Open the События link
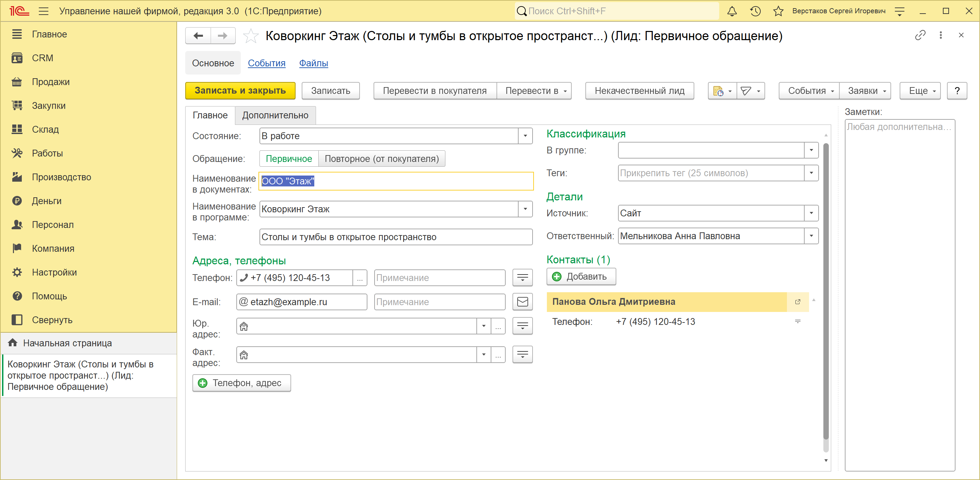Viewport: 980px width, 480px height. click(267, 63)
